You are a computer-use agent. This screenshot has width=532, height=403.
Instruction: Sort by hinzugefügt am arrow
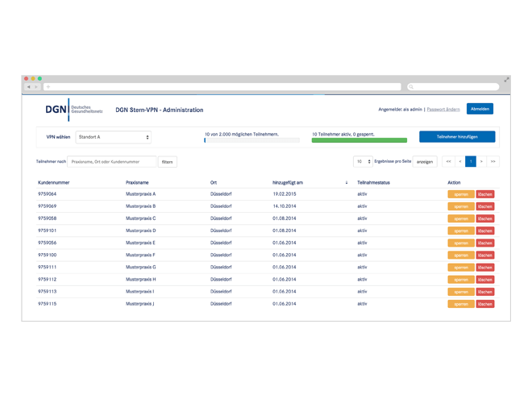click(x=347, y=182)
